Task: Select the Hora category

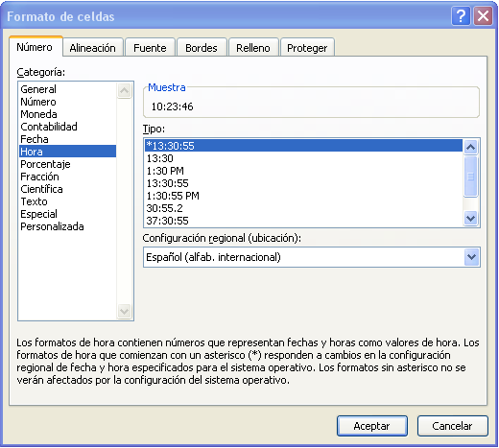Action: (67, 152)
